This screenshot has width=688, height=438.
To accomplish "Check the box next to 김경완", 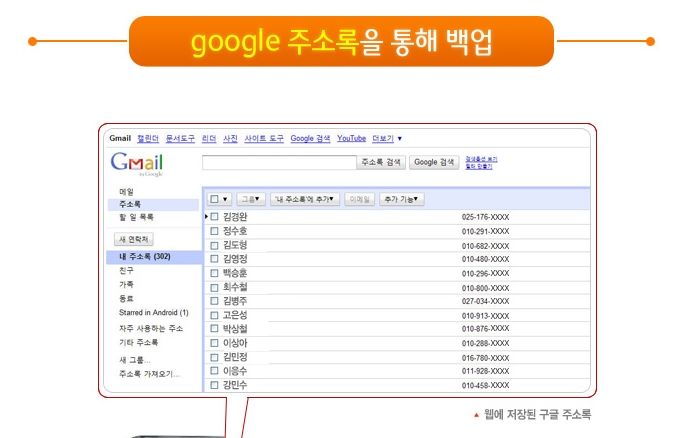I will pos(215,216).
